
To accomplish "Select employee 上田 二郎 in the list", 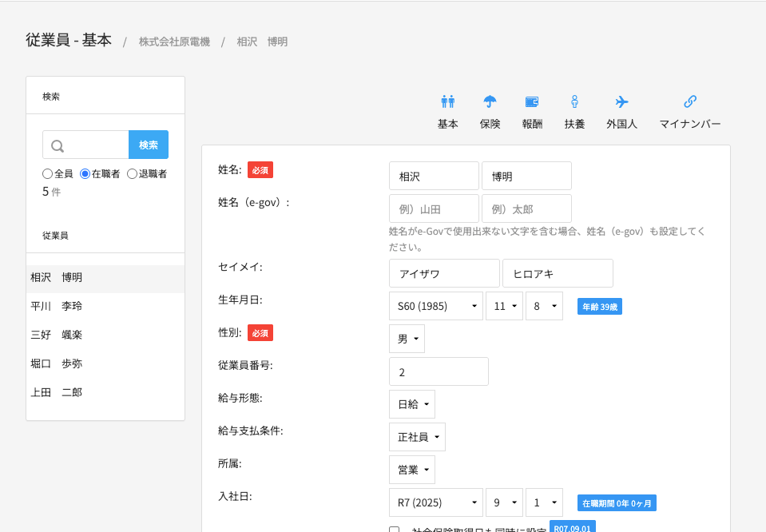I will tap(105, 392).
